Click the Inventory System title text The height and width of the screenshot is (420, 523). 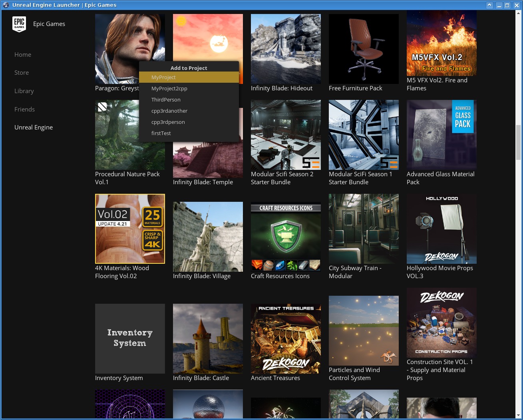[119, 378]
